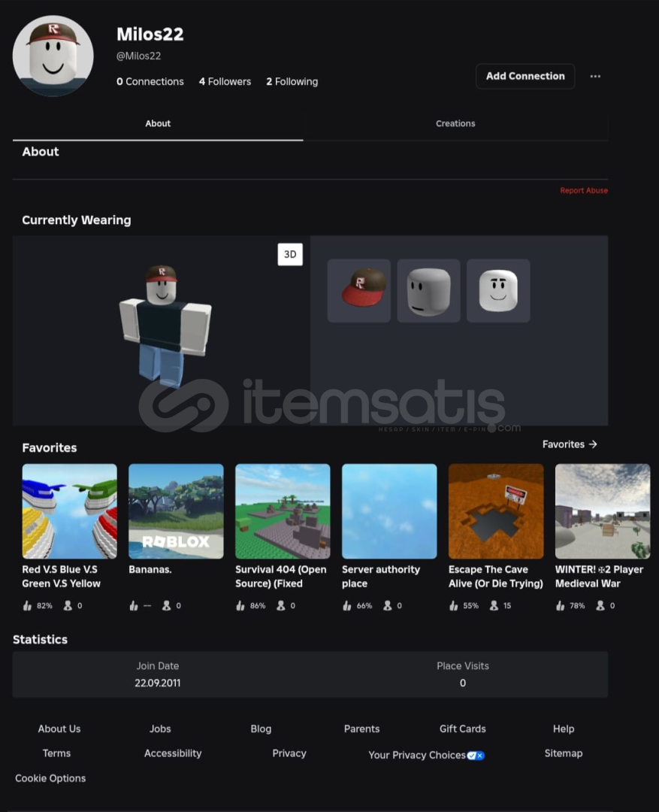The height and width of the screenshot is (812, 659).
Task: Click the thumbs-up icon showing 78%
Action: click(x=560, y=605)
